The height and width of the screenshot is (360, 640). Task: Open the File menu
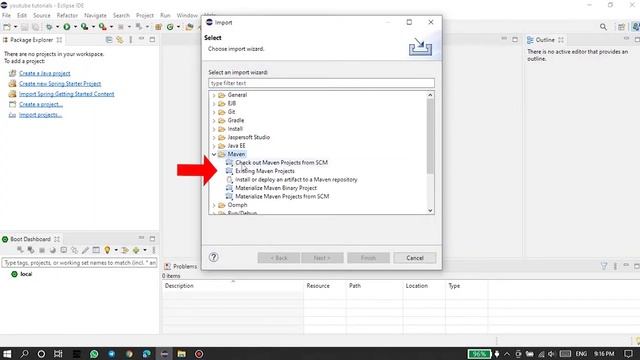[7, 15]
